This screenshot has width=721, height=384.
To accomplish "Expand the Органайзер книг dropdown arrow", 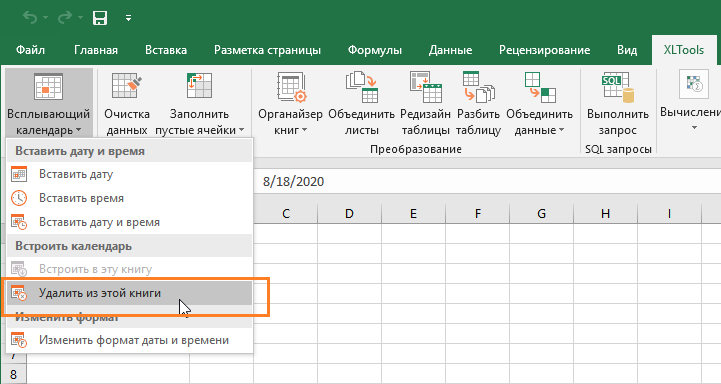I will 304,131.
